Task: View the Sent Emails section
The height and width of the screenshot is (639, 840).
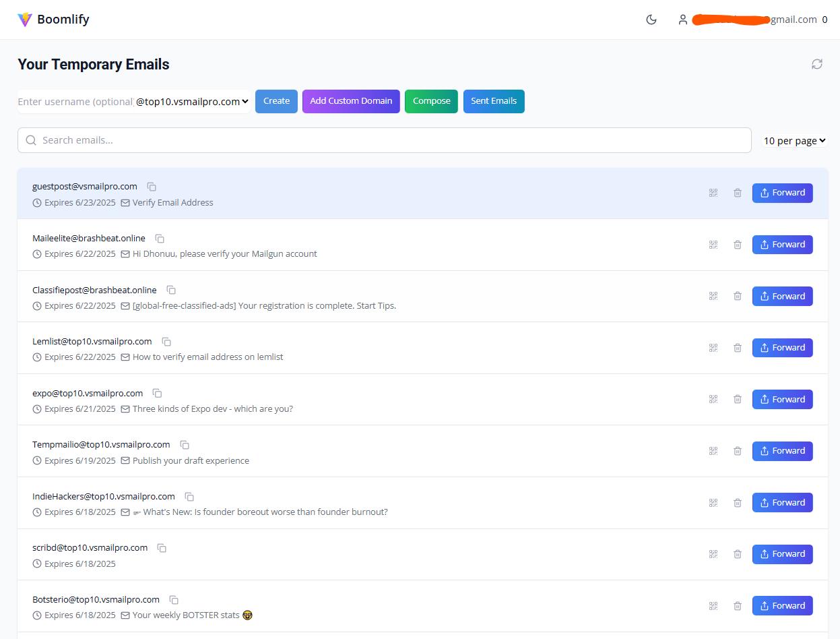Action: tap(494, 101)
